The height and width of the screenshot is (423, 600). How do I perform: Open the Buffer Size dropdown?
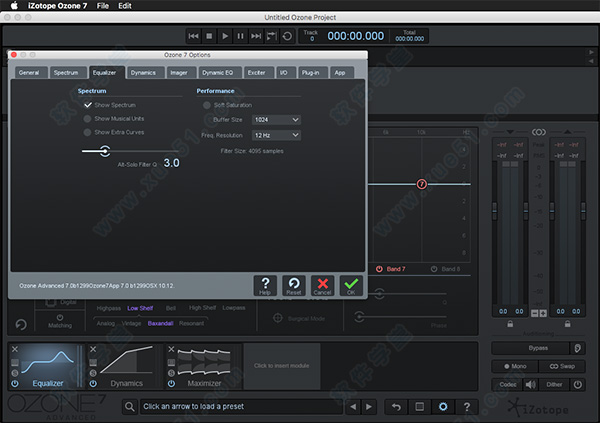[276, 120]
